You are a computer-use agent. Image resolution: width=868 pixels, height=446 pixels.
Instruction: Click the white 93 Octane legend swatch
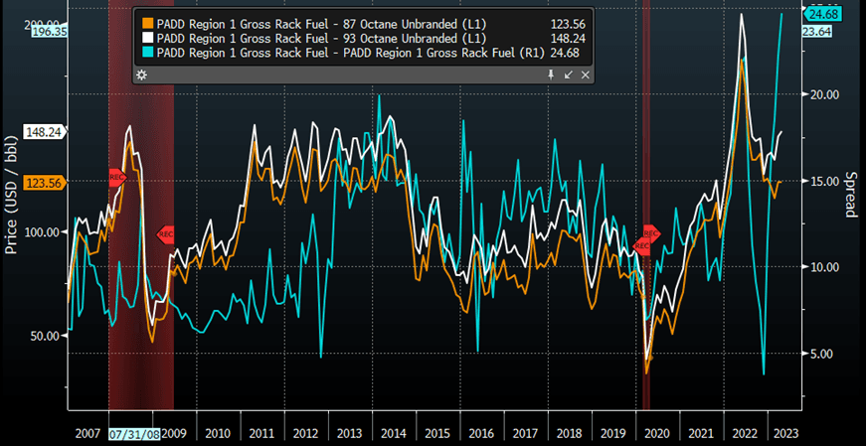pos(148,38)
